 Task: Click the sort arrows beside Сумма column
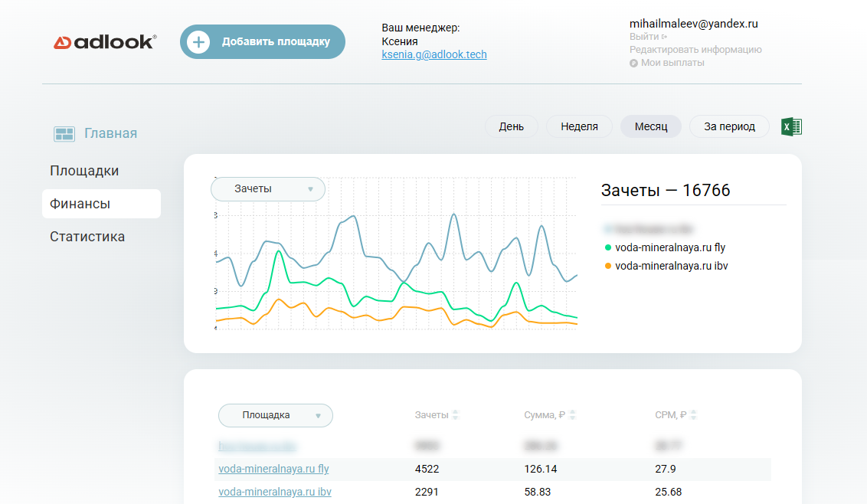(572, 415)
